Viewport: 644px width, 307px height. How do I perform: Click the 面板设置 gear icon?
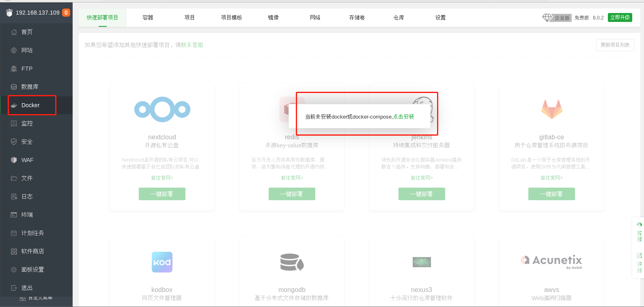pyautogui.click(x=14, y=270)
